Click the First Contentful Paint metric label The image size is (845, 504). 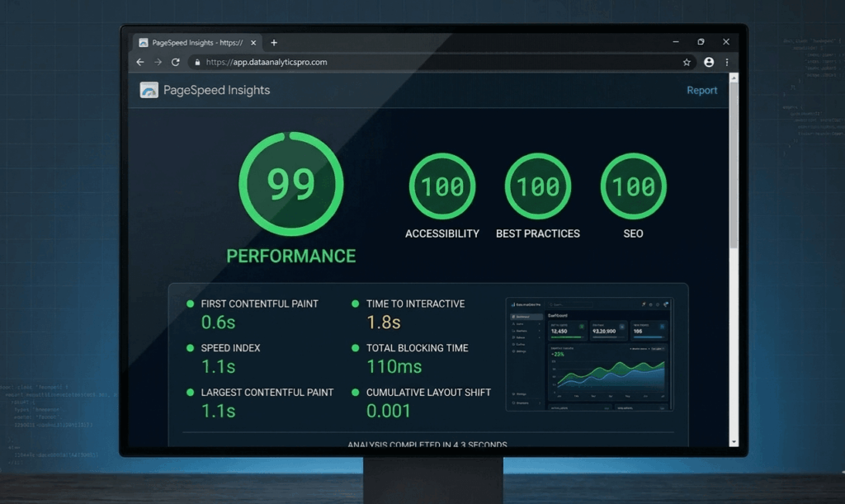point(259,304)
